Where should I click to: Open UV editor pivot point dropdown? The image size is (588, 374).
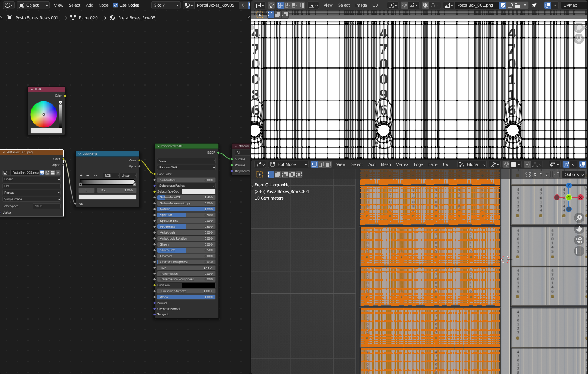pos(392,5)
